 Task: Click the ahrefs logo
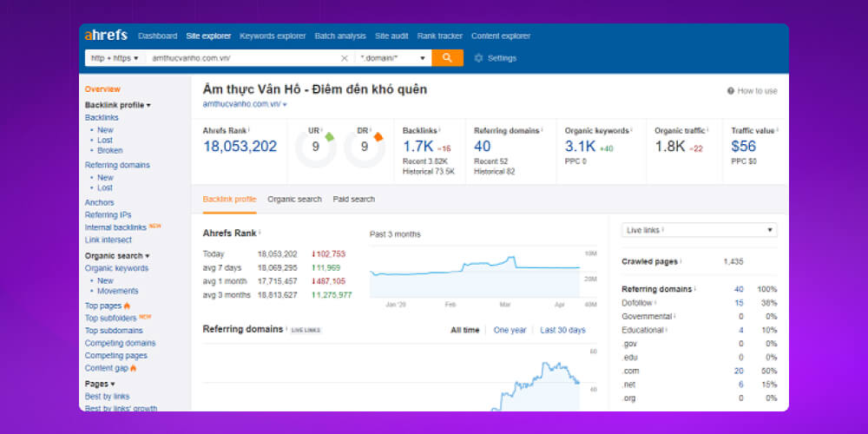106,36
